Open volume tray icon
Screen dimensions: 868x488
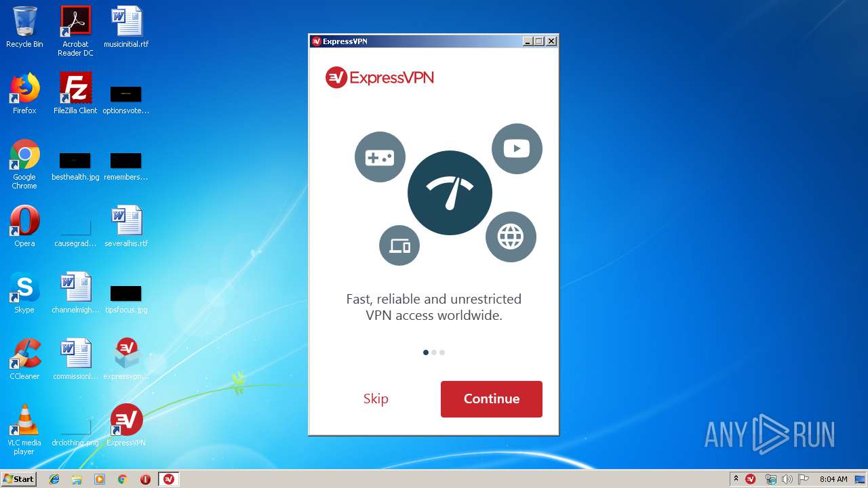click(787, 479)
